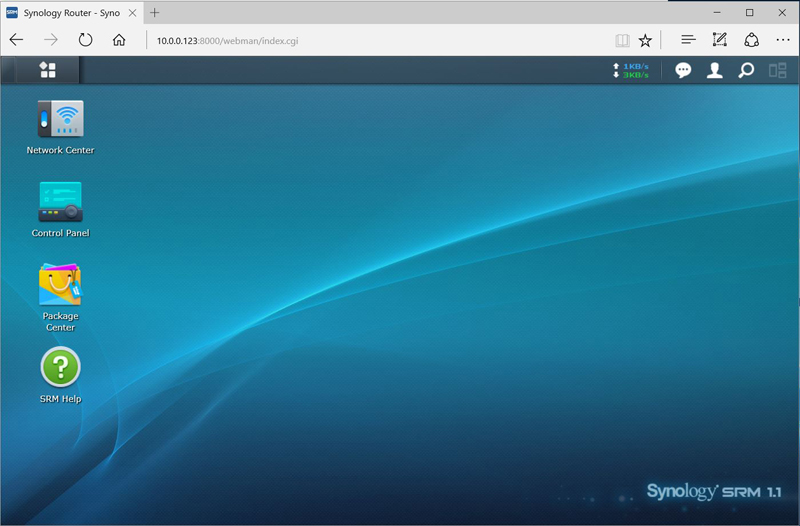Toggle the widgets panel icon

[778, 70]
